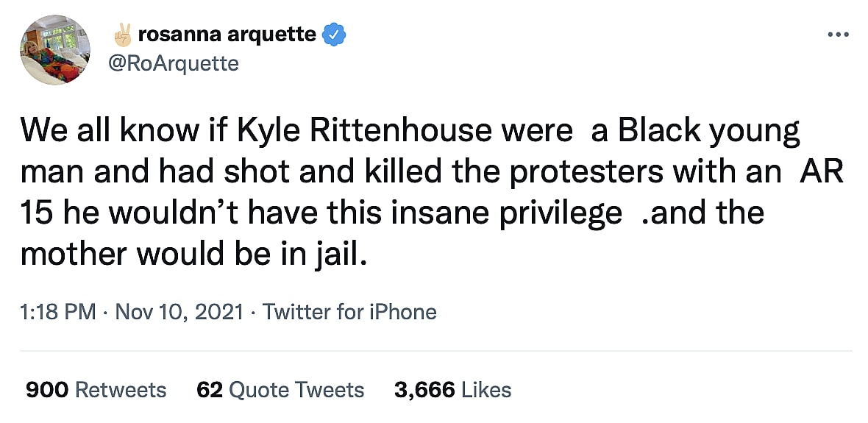
Task: Open the Twitter for iPhone source link
Action: click(349, 312)
